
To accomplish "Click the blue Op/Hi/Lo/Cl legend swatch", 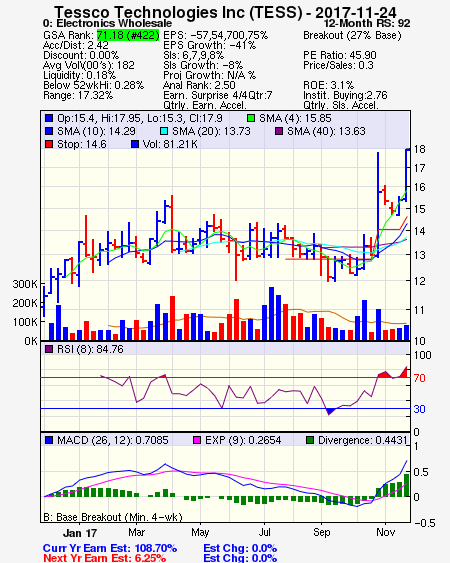I will point(49,118).
